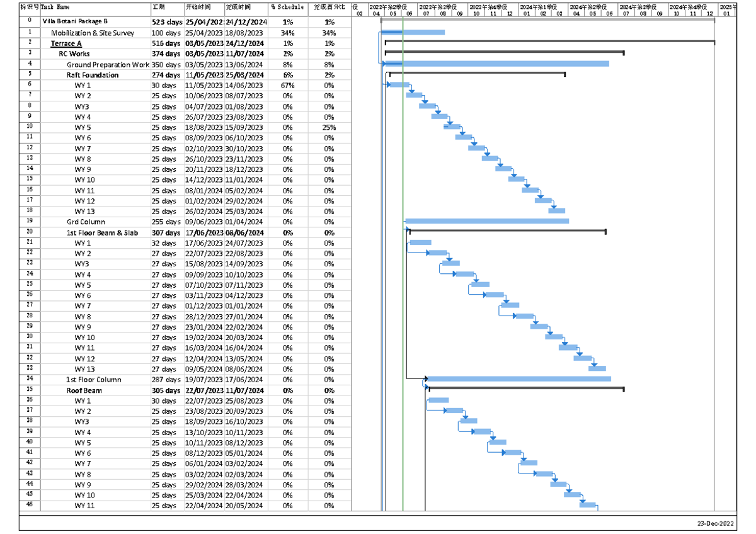Click the "287 days" duration cell
Screen dimensions: 756x534
(166, 380)
